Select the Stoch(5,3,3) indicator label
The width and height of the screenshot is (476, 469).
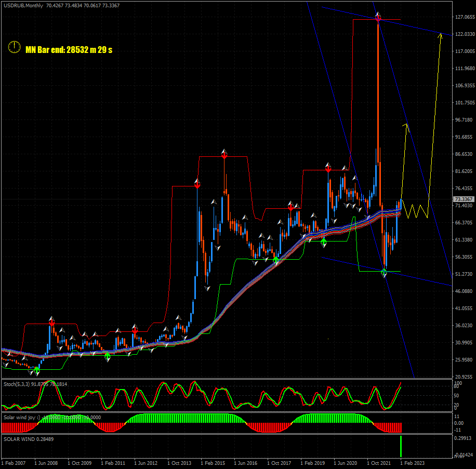17,384
